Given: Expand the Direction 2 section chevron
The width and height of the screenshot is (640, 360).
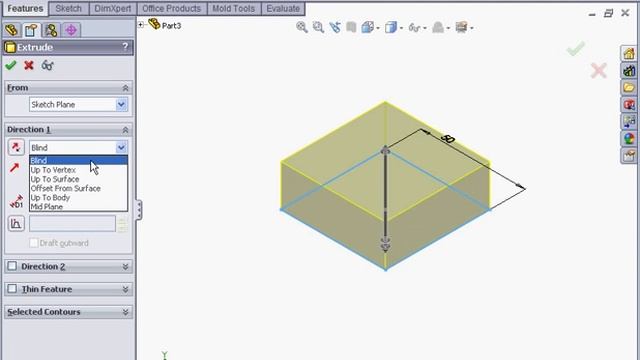Looking at the screenshot, I should pyautogui.click(x=125, y=267).
